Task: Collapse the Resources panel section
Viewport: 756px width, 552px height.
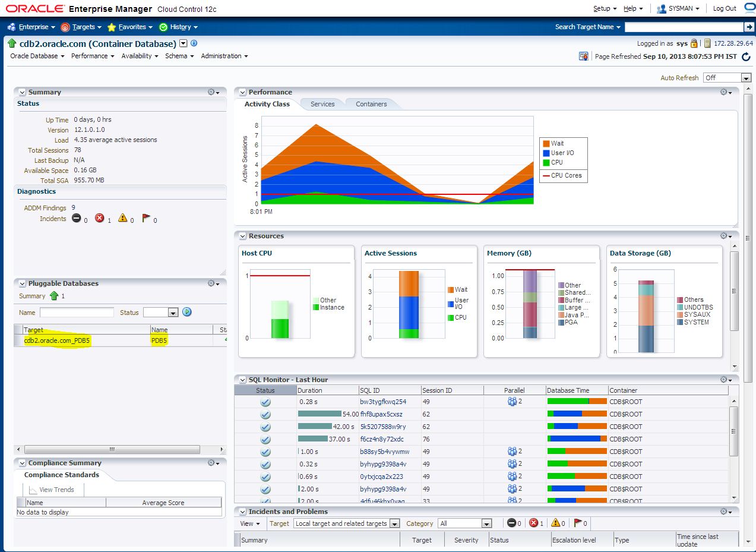Action: point(242,236)
